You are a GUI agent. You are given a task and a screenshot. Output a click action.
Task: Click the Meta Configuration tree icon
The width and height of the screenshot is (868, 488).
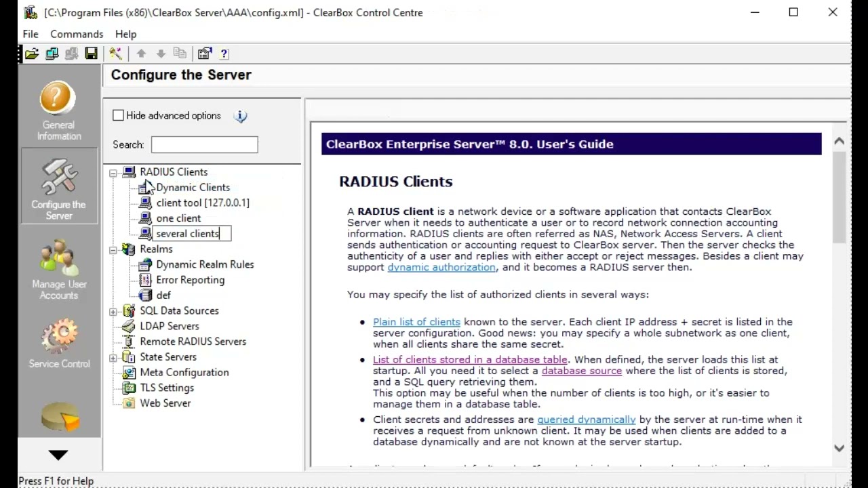pos(128,372)
